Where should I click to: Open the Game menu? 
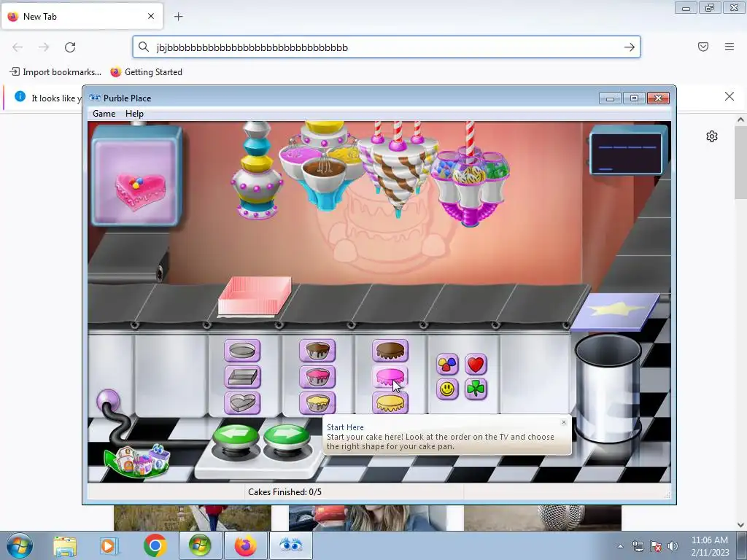click(x=104, y=114)
